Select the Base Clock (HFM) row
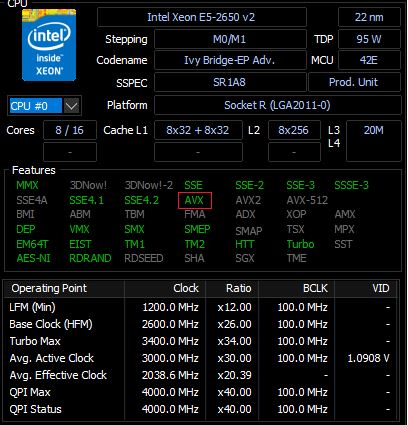Viewport: 408px width, 425px height. pos(200,324)
